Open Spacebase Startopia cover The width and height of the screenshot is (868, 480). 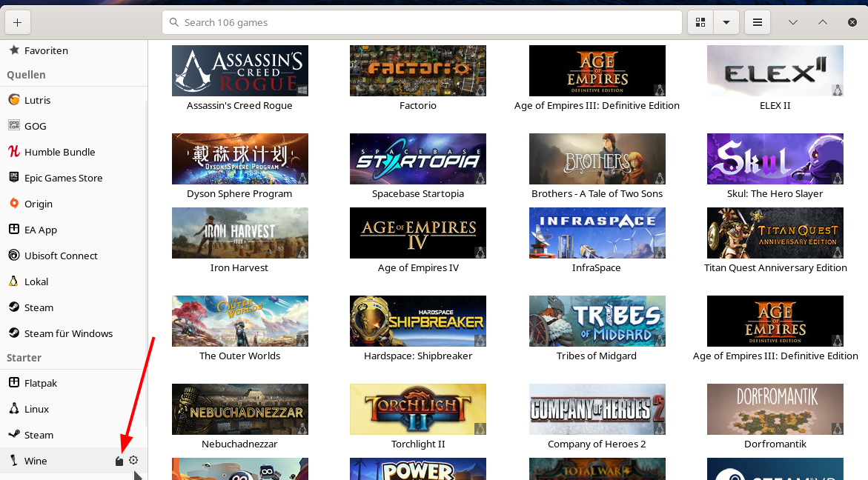pyautogui.click(x=418, y=159)
